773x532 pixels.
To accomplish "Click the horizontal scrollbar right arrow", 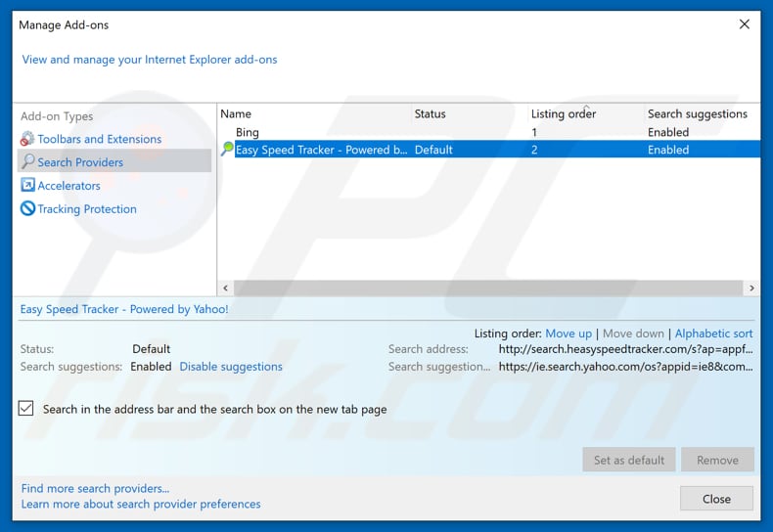I will (x=751, y=288).
